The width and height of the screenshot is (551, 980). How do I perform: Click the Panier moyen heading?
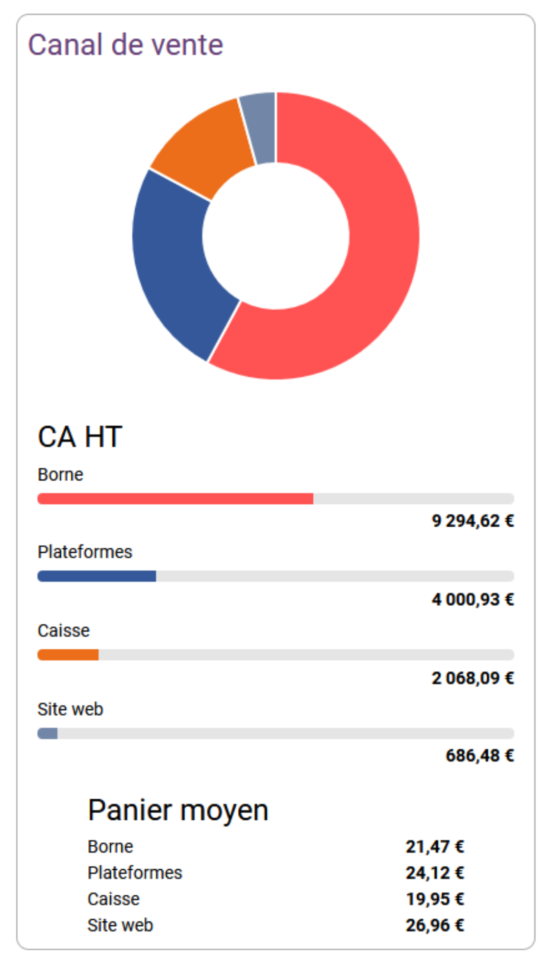tap(178, 810)
